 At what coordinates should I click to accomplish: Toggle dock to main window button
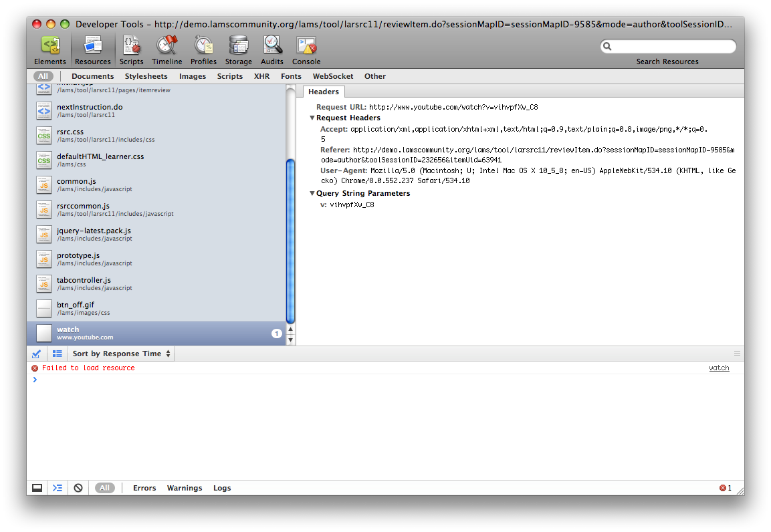point(37,488)
